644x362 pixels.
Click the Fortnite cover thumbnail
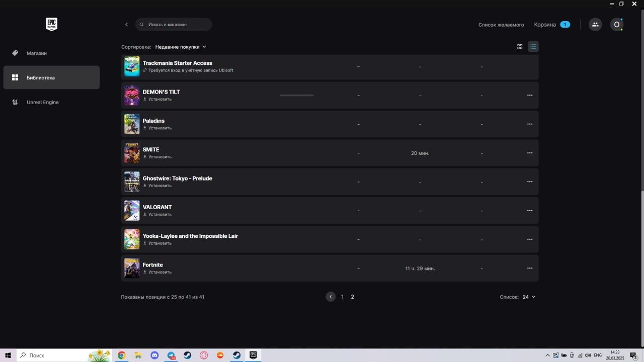pyautogui.click(x=132, y=268)
